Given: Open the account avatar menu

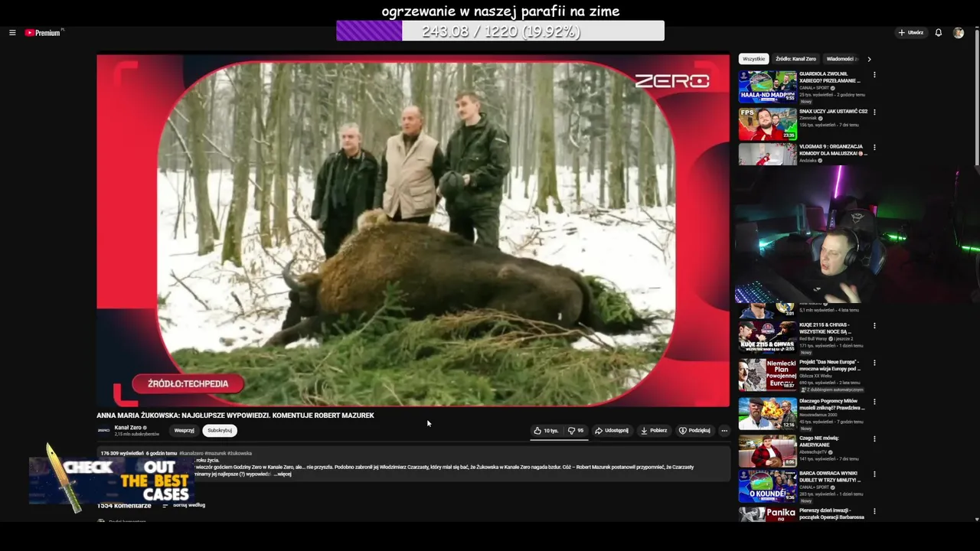Looking at the screenshot, I should coord(958,33).
